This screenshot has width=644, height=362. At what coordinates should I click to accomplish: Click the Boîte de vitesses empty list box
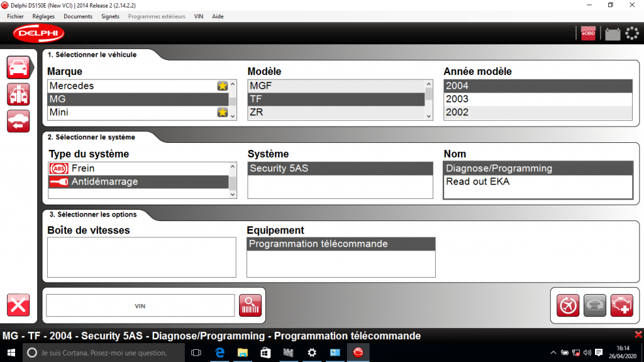(142, 257)
